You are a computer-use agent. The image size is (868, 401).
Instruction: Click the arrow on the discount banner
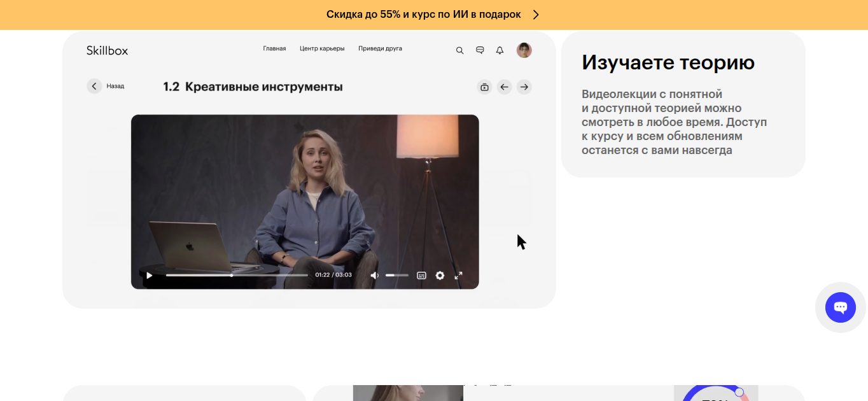click(536, 15)
